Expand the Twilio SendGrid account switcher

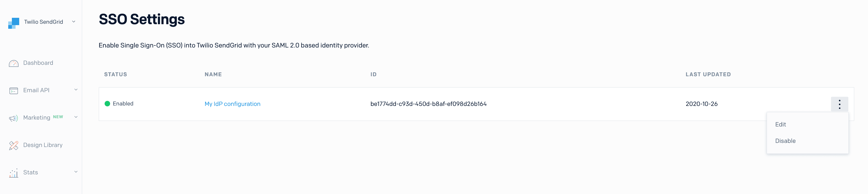pyautogui.click(x=74, y=22)
